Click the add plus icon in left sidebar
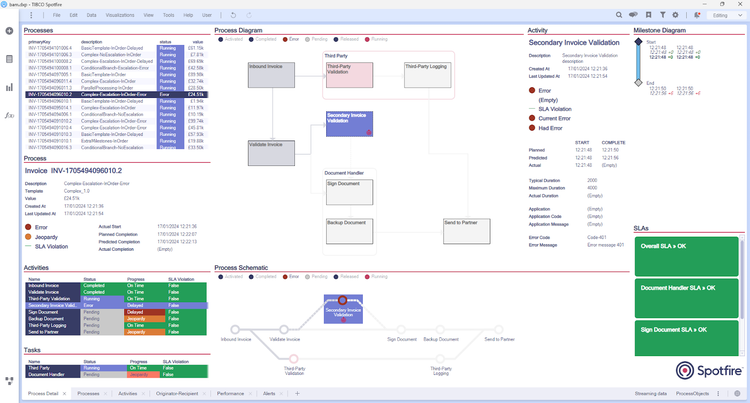The height and width of the screenshot is (403, 750). 9,31
